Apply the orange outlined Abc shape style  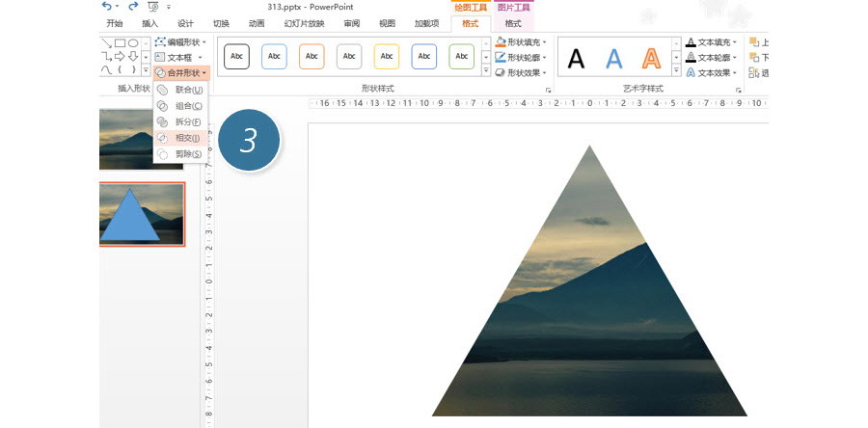point(312,57)
